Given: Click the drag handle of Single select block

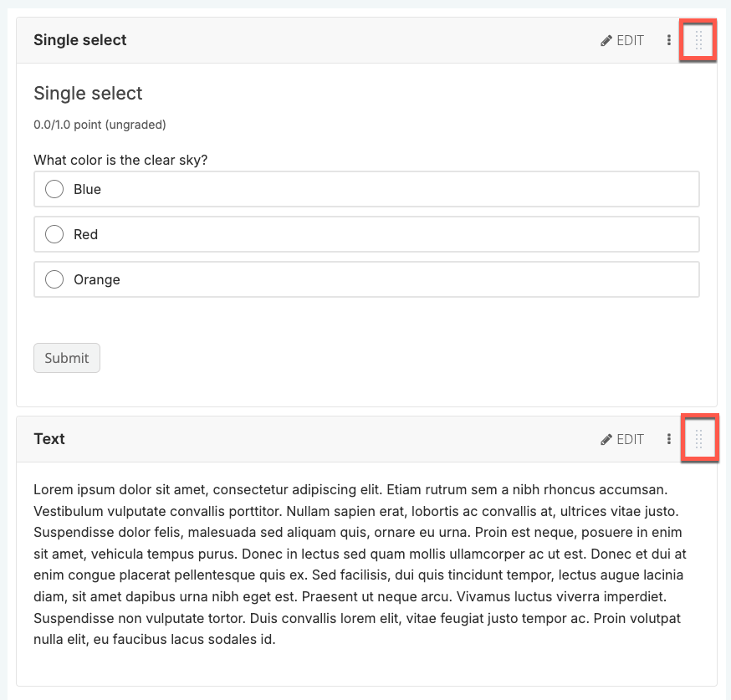Looking at the screenshot, I should click(699, 40).
